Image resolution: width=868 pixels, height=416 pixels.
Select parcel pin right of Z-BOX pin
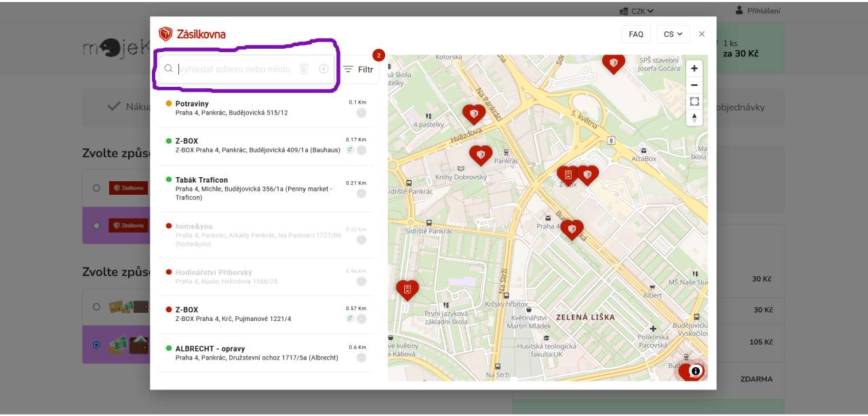pos(587,175)
